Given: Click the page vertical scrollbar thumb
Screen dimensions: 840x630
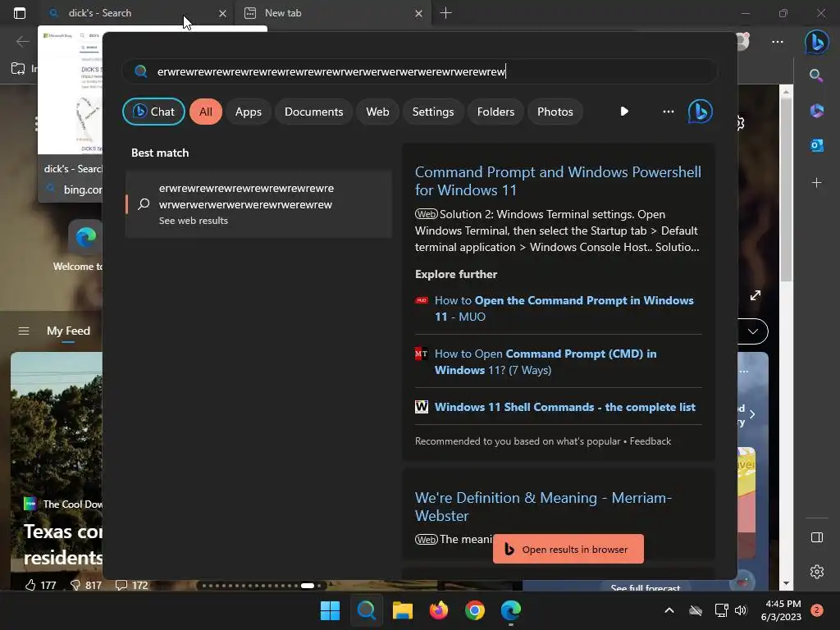Looking at the screenshot, I should click(x=785, y=190).
